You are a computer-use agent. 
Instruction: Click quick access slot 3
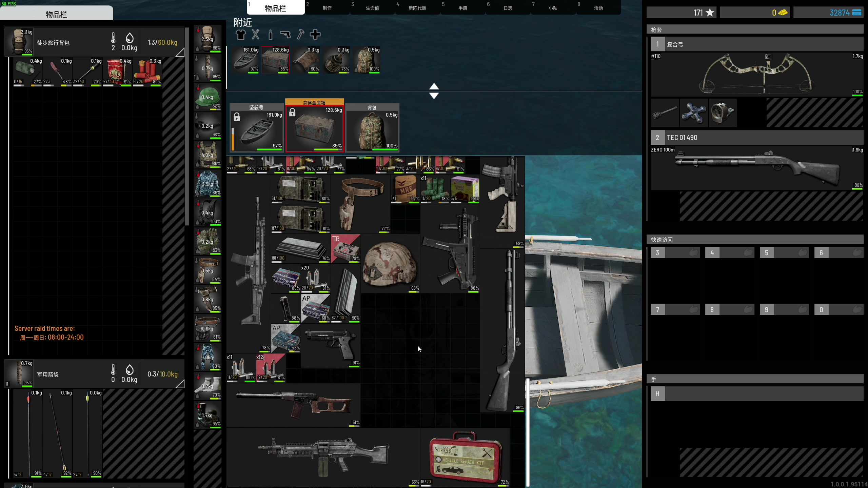[675, 252]
